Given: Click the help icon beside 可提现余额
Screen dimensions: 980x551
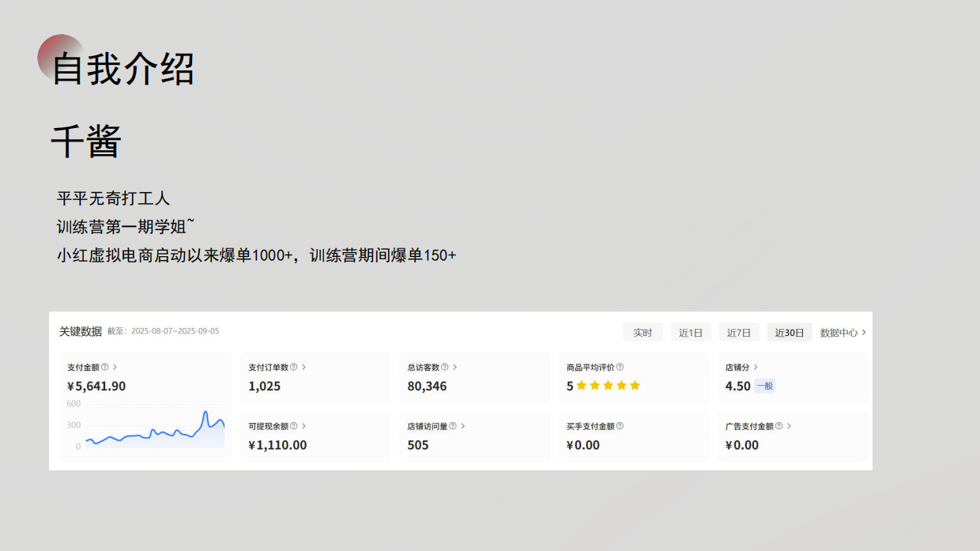Looking at the screenshot, I should [x=294, y=426].
